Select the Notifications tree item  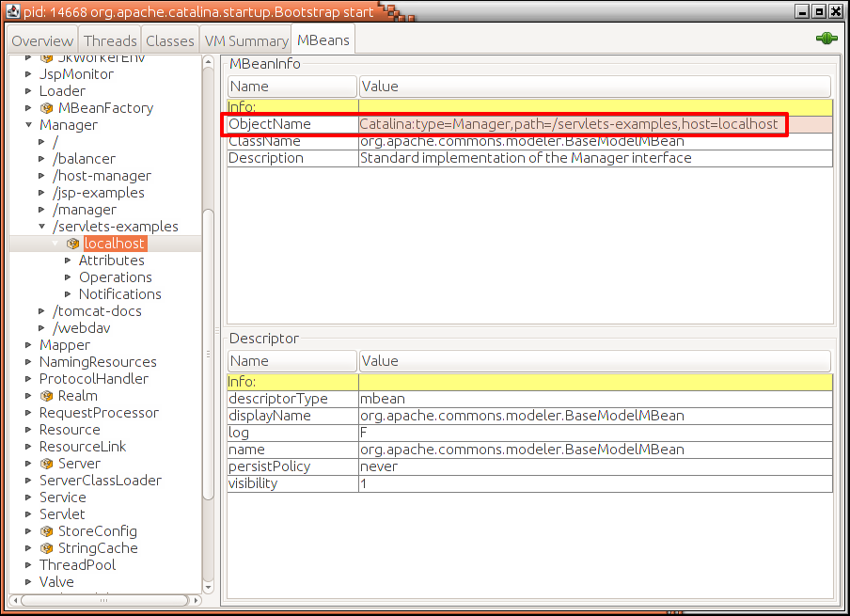[119, 294]
